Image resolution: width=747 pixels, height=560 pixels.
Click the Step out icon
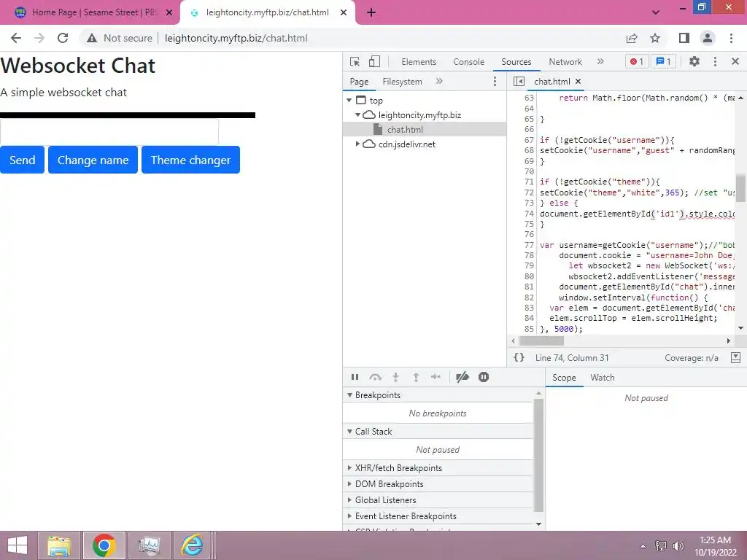(416, 377)
